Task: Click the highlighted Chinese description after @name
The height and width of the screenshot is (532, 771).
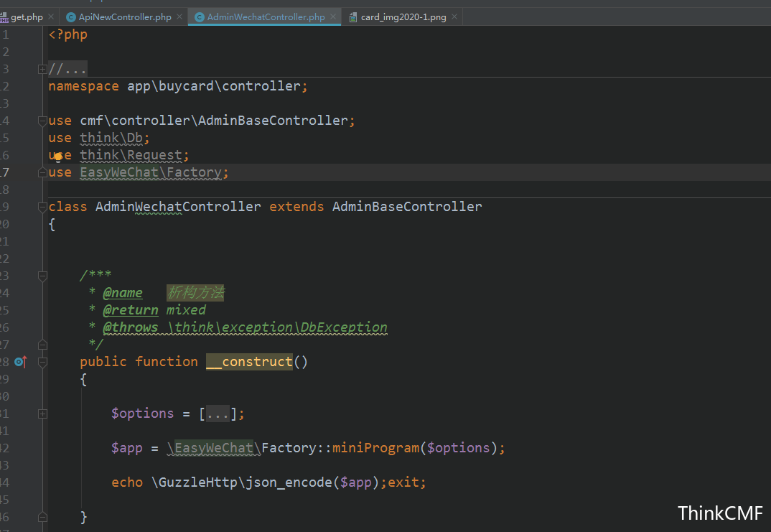Action: coord(195,293)
